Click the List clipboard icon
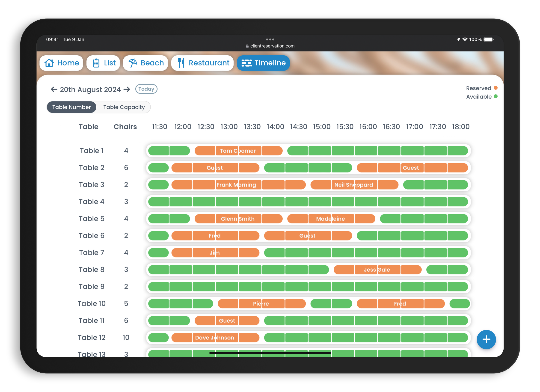 96,63
